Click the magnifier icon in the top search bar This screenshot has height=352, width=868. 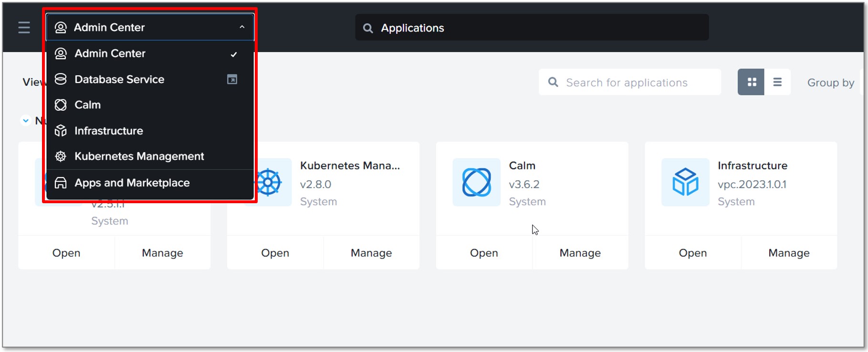point(368,28)
